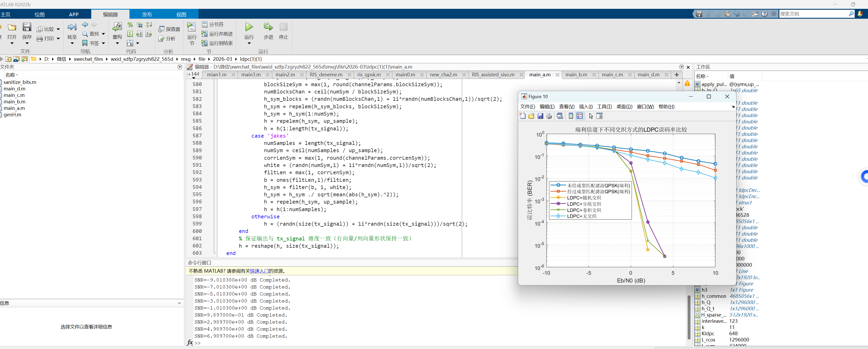Click the uncomment percent-x icon
Image resolution: width=868 pixels, height=349 pixels.
(140, 25)
